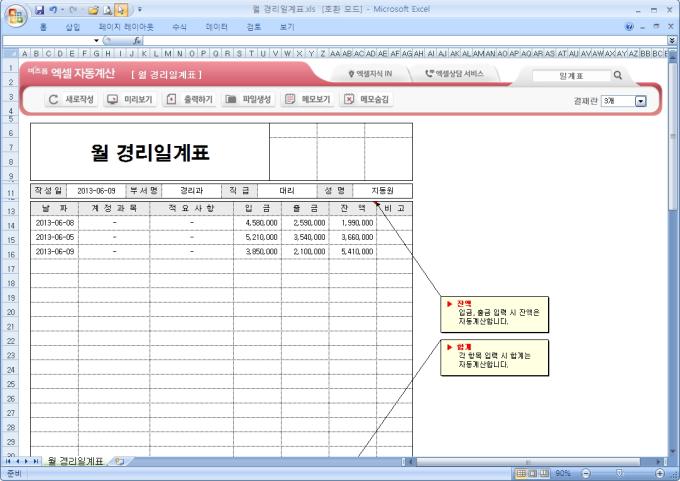This screenshot has width=680, height=481.
Task: Select row header 20
Action: (x=11, y=312)
